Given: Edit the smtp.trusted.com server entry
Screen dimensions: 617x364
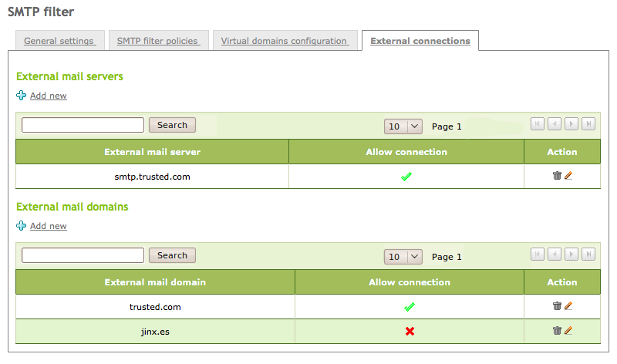Looking at the screenshot, I should [x=568, y=176].
